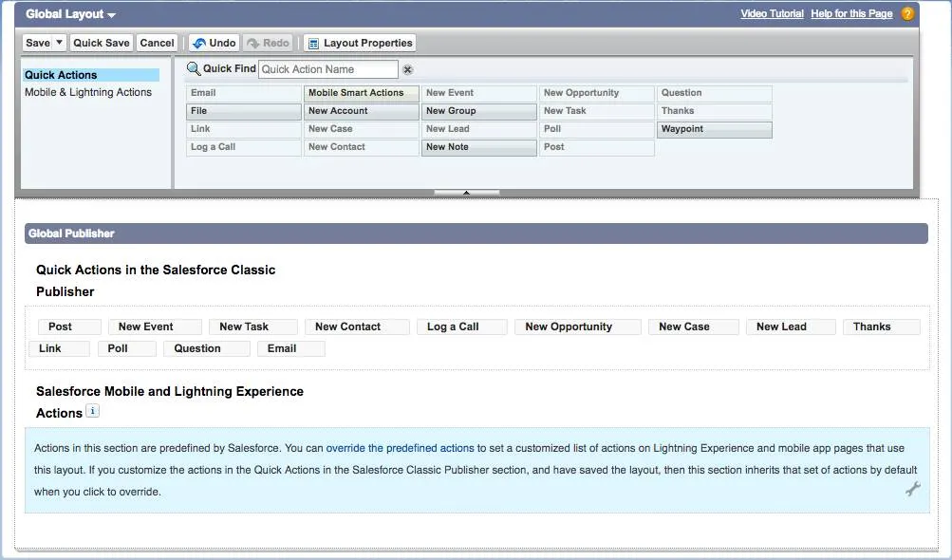952x560 pixels.
Task: Click Question in Classic Publisher section
Action: [x=206, y=348]
